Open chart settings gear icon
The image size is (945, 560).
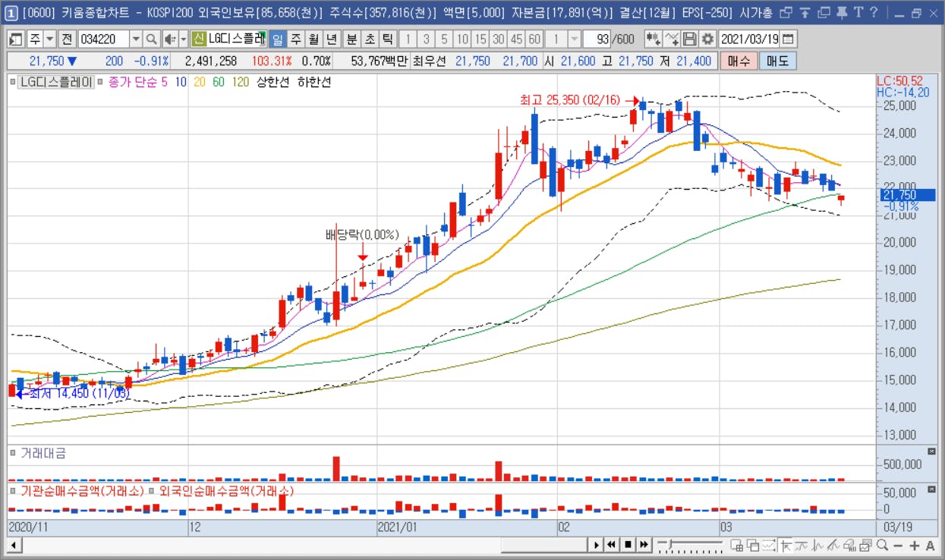point(707,39)
